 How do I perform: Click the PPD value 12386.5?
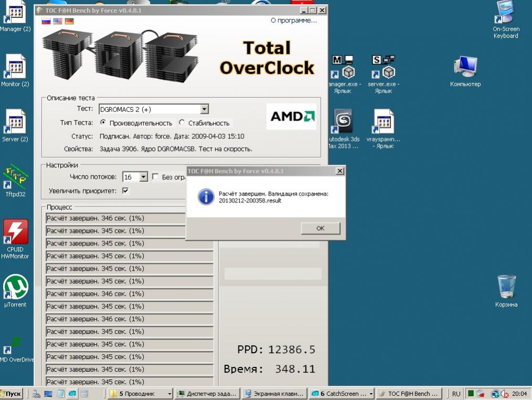click(x=291, y=350)
